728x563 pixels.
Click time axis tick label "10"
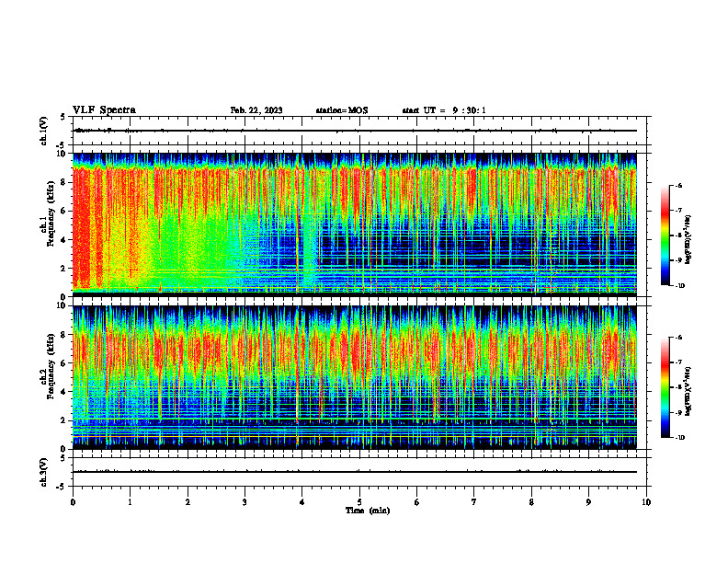point(646,502)
